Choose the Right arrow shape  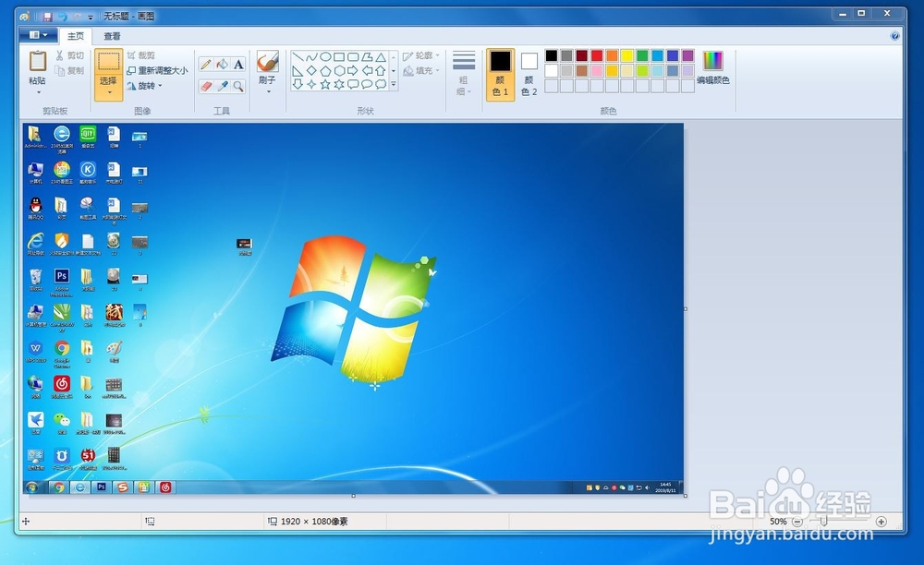click(x=353, y=70)
